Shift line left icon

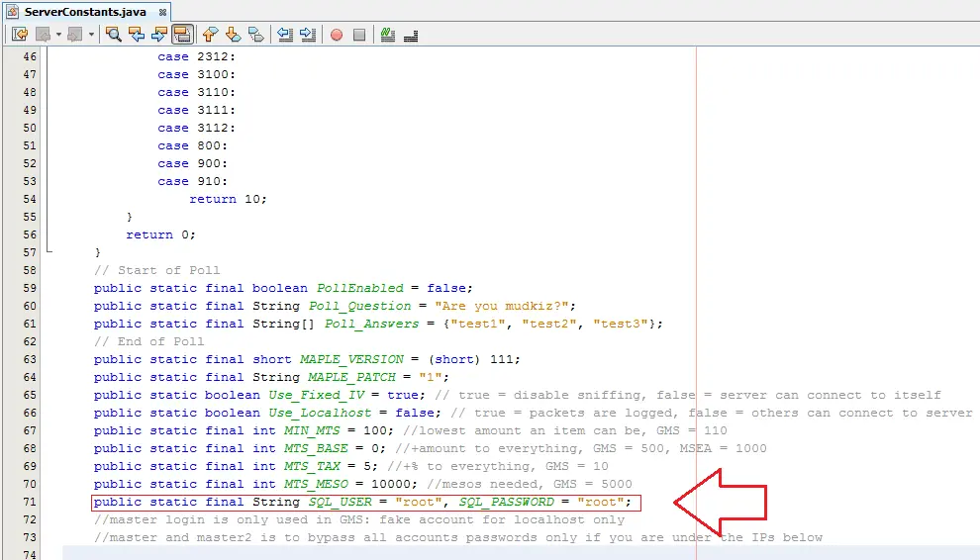coord(285,35)
